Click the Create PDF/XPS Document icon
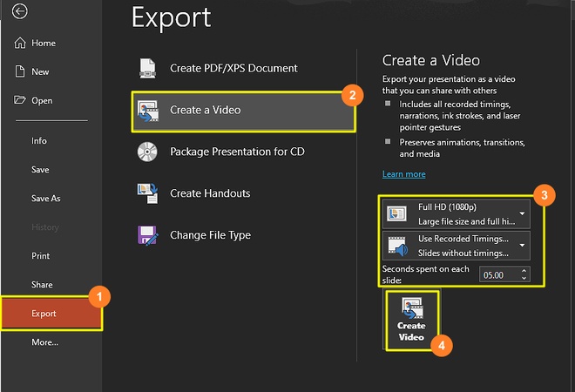The width and height of the screenshot is (575, 392). tap(147, 68)
